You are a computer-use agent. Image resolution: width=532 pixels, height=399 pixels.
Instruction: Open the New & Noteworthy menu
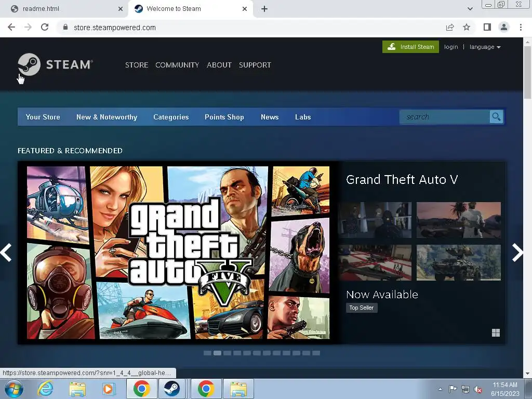pos(107,117)
